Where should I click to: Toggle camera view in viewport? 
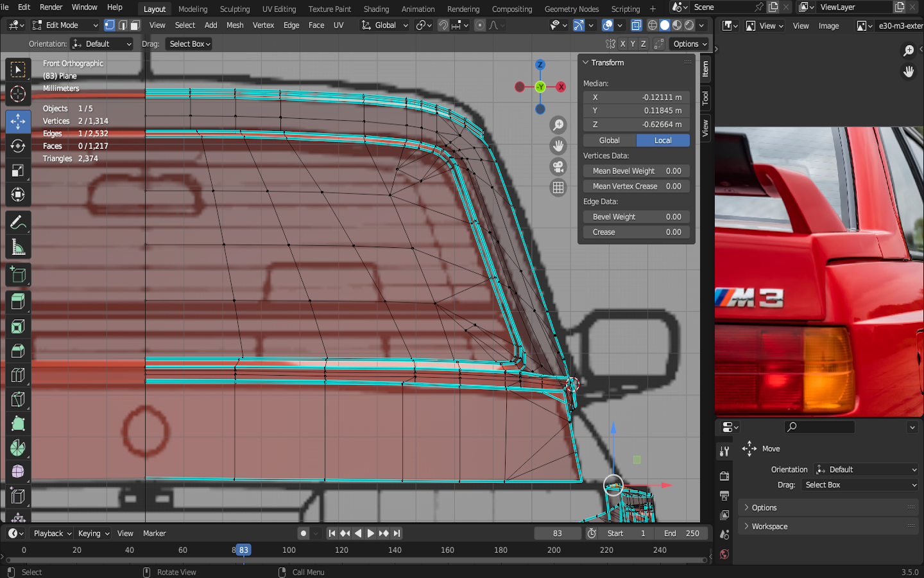click(558, 167)
